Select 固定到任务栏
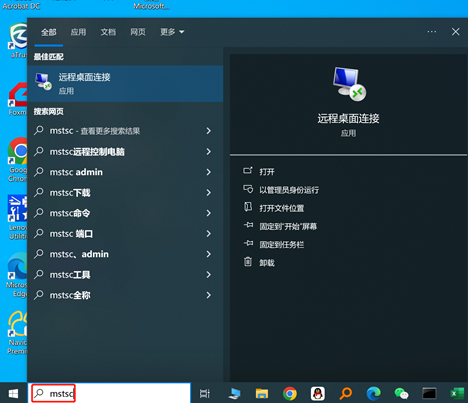This screenshot has width=468, height=403. coord(282,244)
